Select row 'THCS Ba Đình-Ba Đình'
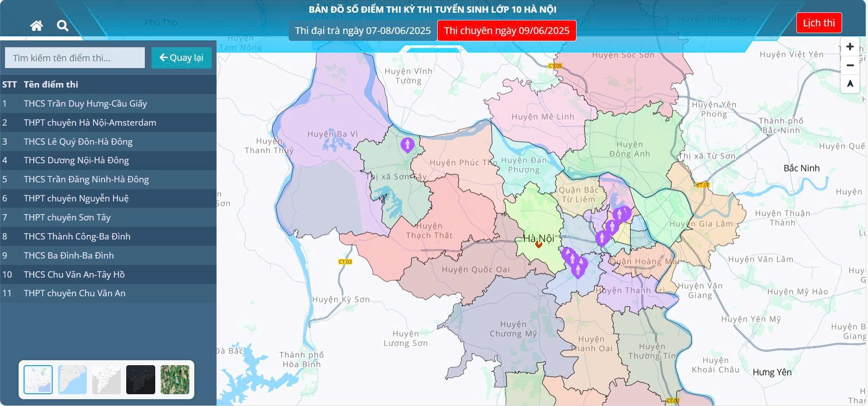Viewport: 868px width, 406px height. coord(108,255)
